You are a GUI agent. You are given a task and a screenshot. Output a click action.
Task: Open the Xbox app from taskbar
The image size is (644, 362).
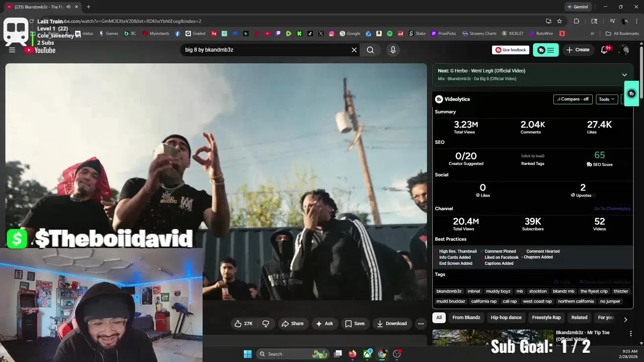[368, 354]
